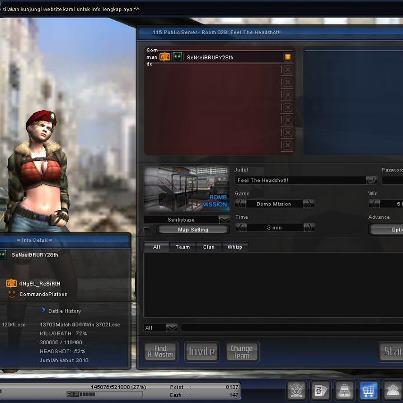Click the Invite button
Viewport: 403px width, 403px height.
201,351
